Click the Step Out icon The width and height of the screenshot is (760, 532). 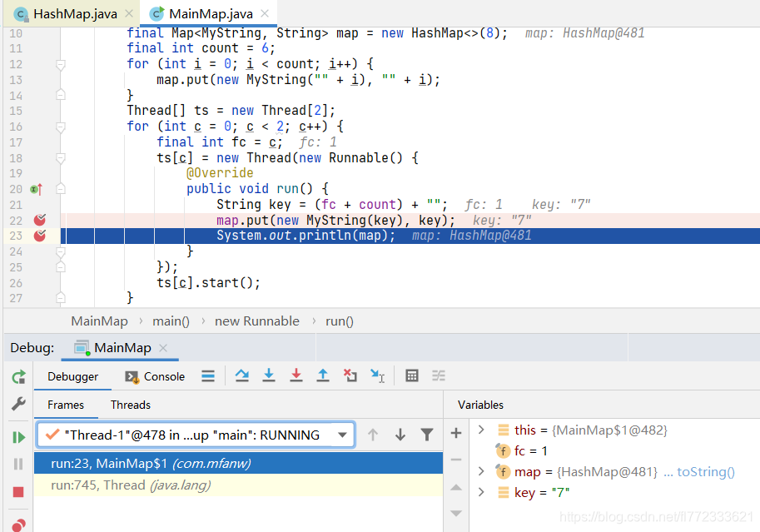[x=323, y=375]
